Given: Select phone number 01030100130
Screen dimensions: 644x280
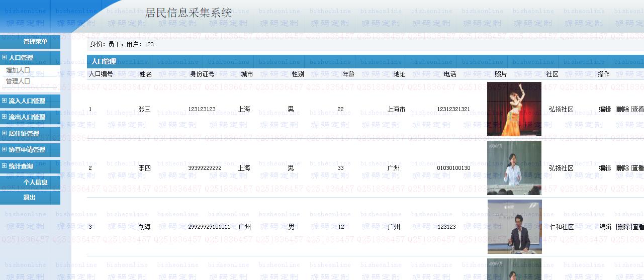Looking at the screenshot, I should point(453,168).
